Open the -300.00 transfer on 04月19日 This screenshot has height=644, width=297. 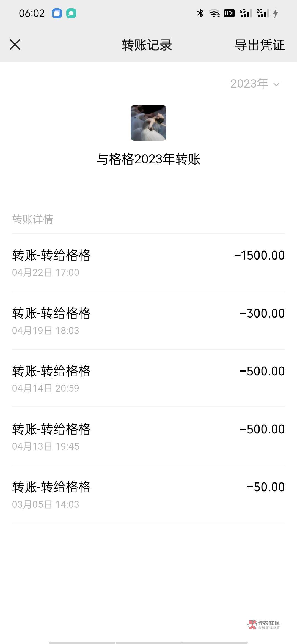pyautogui.click(x=148, y=320)
